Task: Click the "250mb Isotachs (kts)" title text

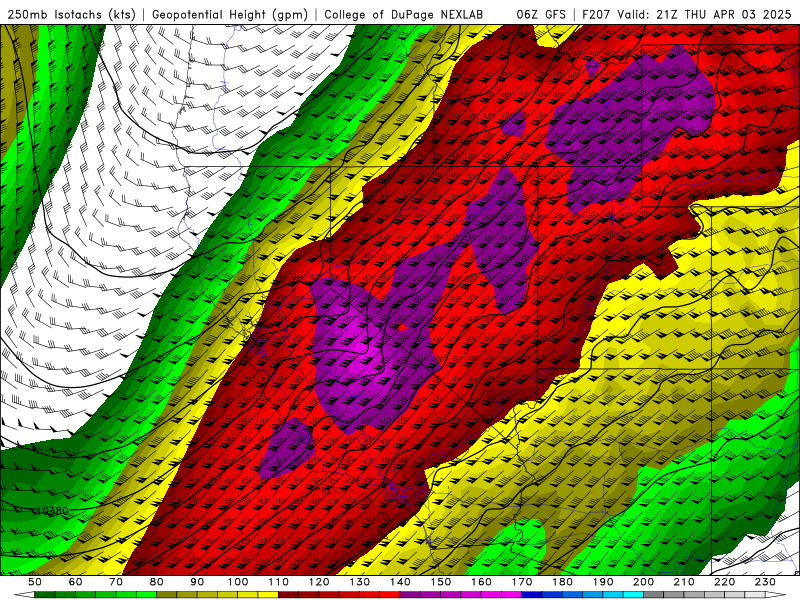Action: coord(71,14)
